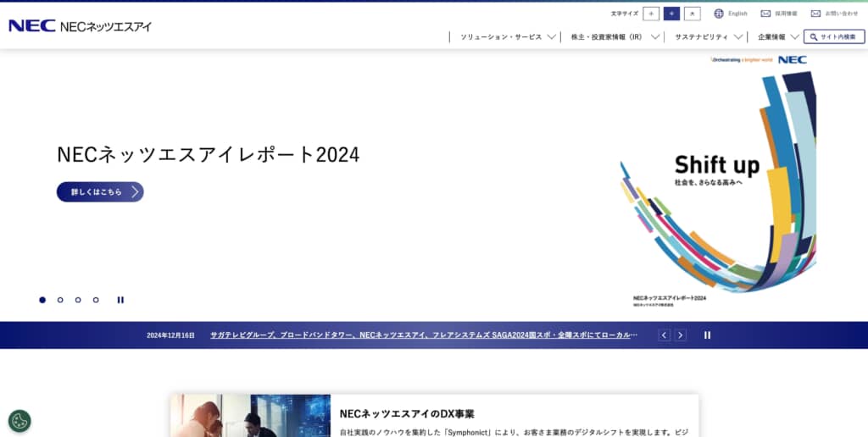Expand chevron next to 株主・投資家情報 (IR)

[x=655, y=37]
